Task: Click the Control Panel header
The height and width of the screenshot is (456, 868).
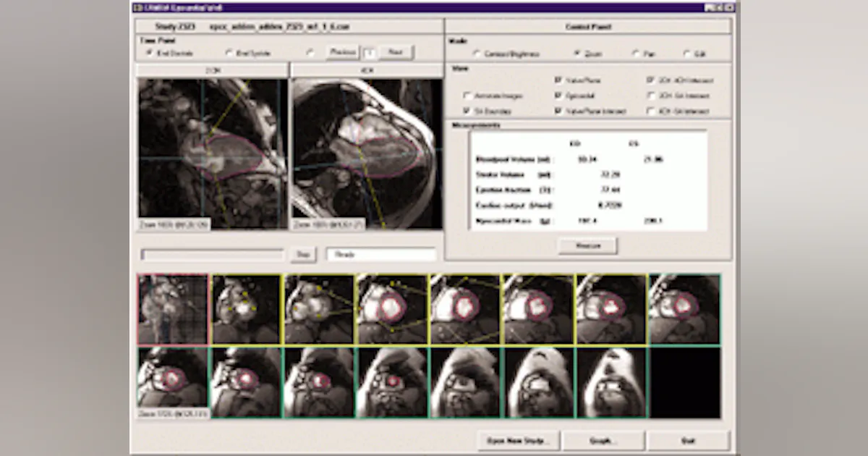Action: (587, 26)
